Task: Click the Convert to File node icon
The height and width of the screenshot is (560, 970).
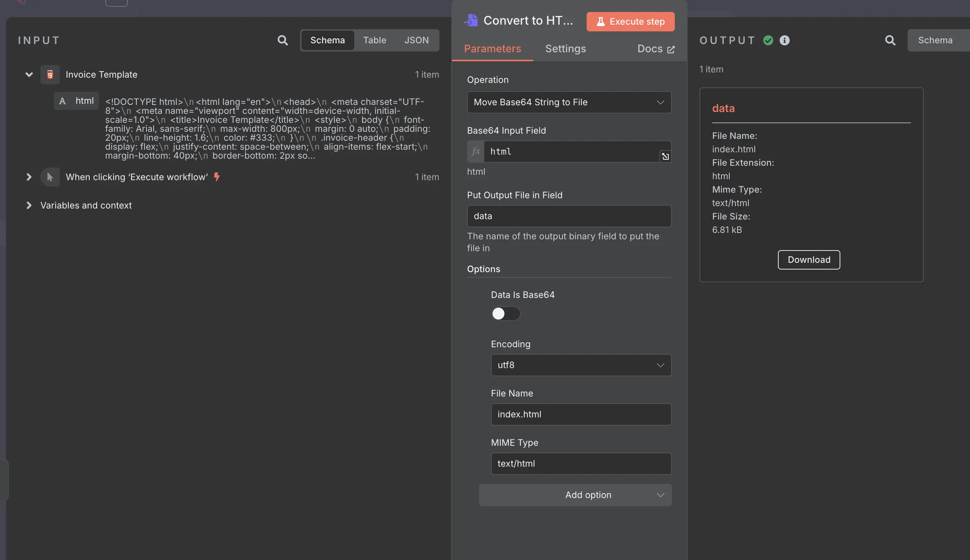Action: click(x=471, y=21)
